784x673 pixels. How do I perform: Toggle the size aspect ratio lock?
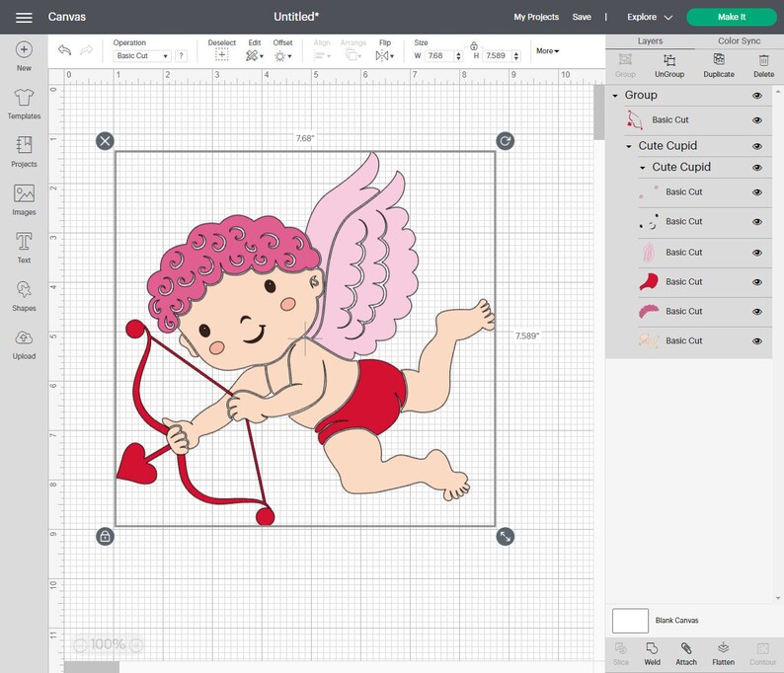(474, 46)
